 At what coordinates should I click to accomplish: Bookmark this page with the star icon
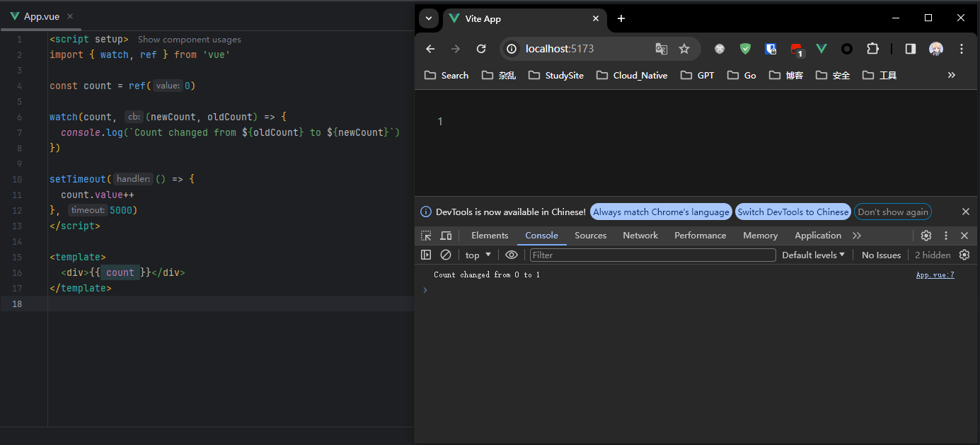[684, 49]
